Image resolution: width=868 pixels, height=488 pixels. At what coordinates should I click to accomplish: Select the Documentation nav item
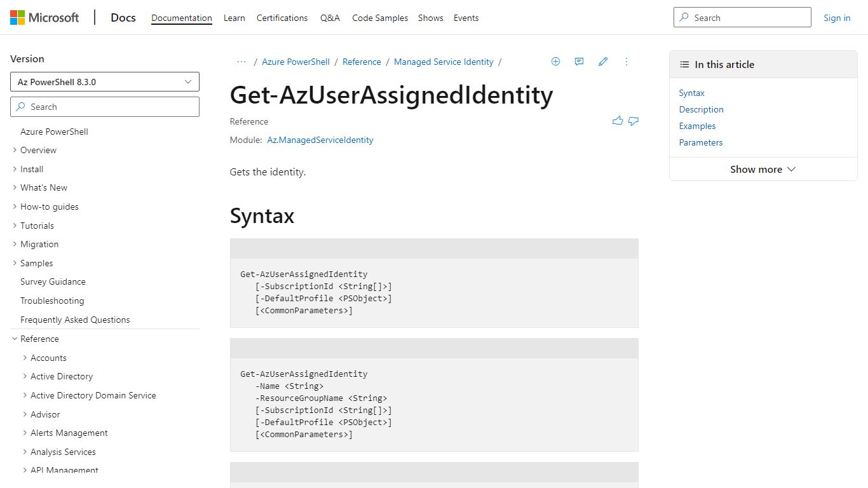pos(182,18)
